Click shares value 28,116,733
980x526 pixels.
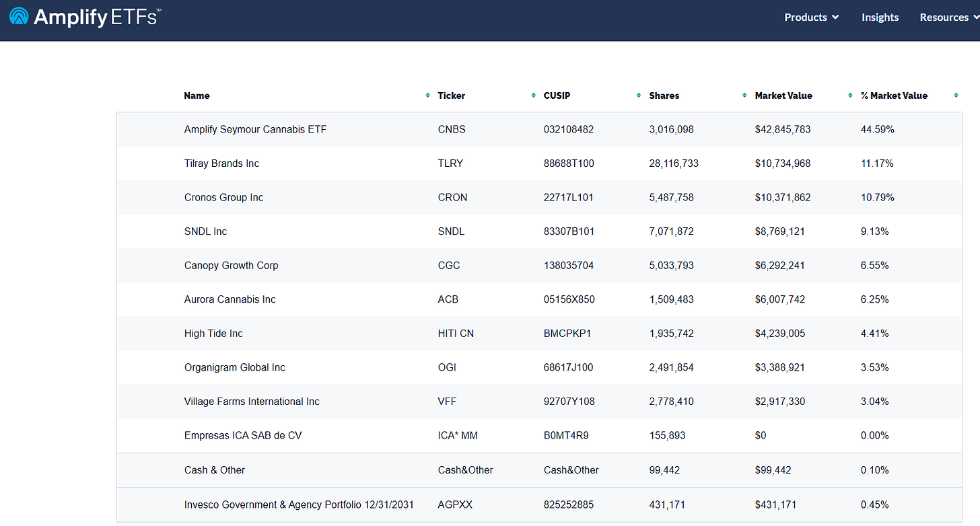click(674, 163)
